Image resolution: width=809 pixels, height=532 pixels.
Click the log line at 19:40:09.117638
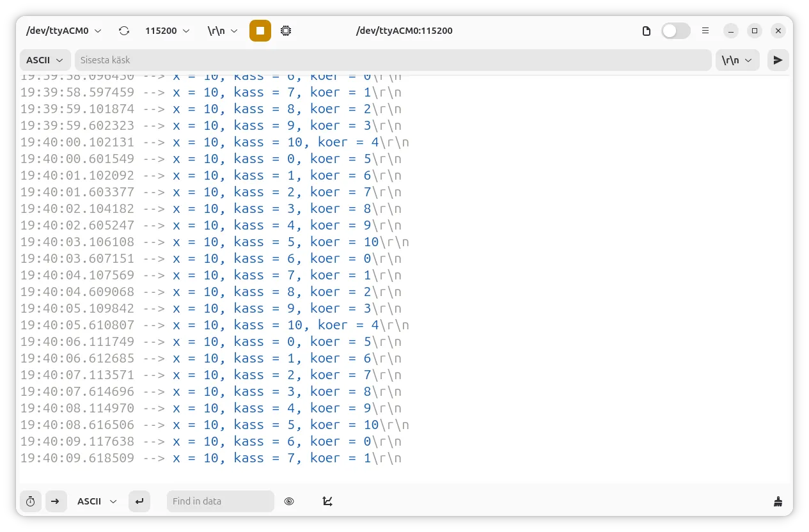211,441
